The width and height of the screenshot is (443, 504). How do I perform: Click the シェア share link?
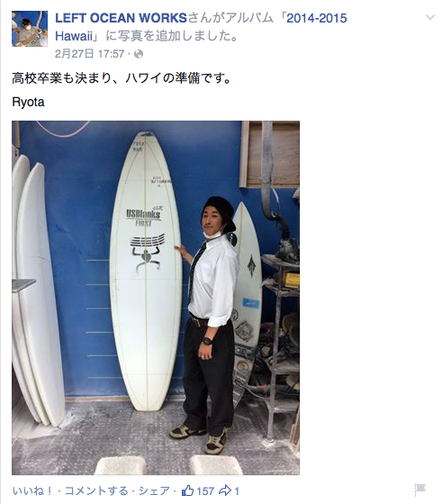pos(154,490)
